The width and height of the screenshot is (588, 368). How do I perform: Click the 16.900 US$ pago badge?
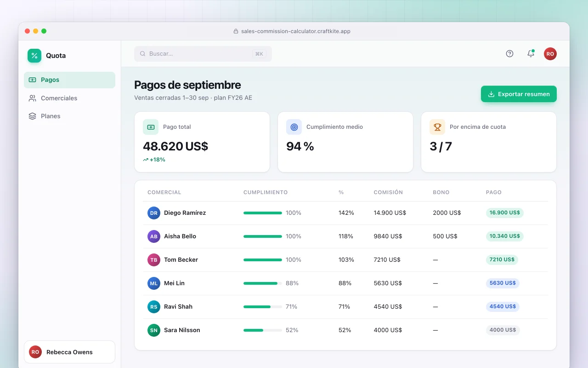click(504, 213)
